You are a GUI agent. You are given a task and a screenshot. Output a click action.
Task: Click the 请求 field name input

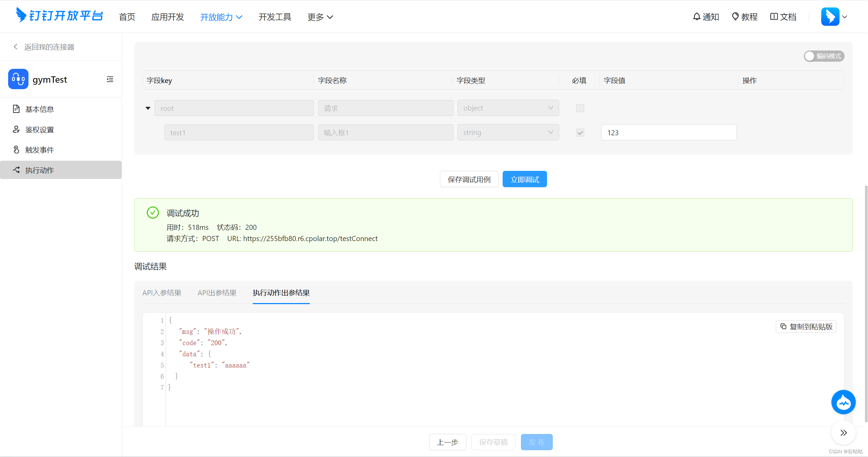[385, 108]
